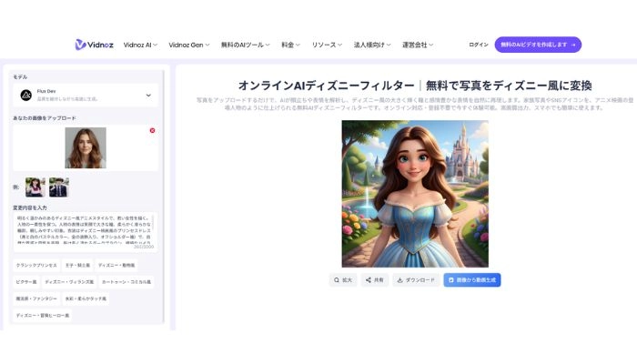This screenshot has width=637, height=364.
Task: Expand the 料金 menu
Action: point(290,45)
